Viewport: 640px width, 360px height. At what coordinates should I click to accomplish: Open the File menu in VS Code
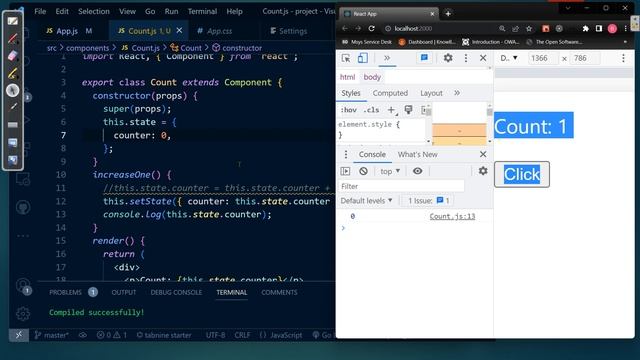coord(40,11)
